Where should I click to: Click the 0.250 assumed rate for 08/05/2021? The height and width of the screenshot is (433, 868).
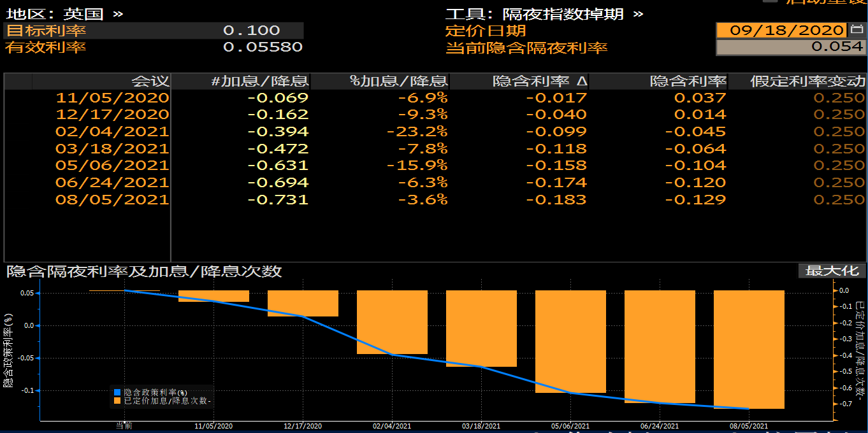(x=839, y=199)
